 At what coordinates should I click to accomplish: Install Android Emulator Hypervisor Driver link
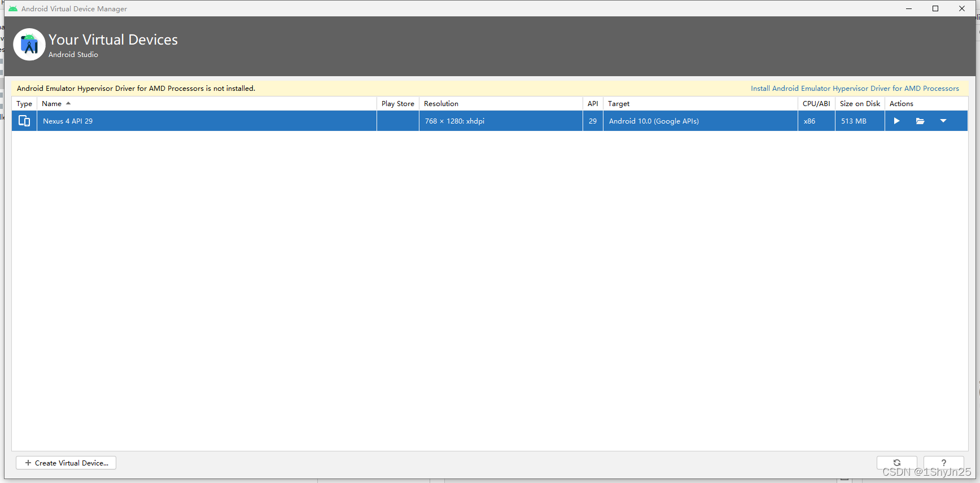[855, 89]
